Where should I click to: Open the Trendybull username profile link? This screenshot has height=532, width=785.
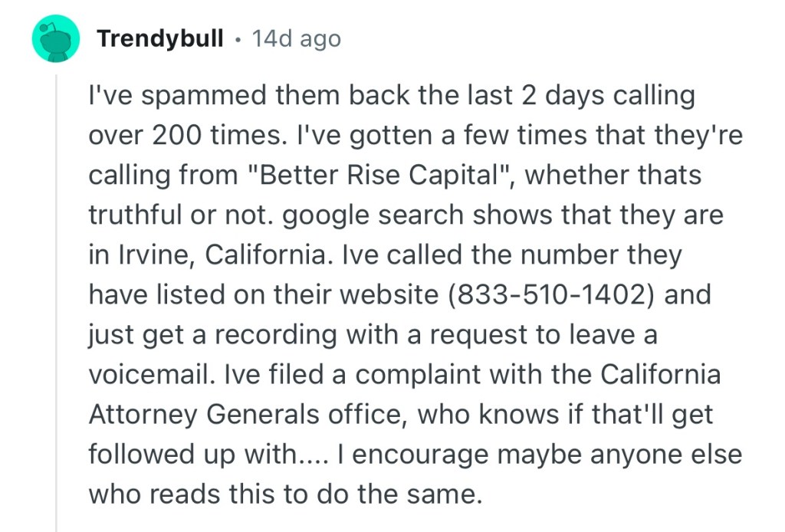click(160, 38)
